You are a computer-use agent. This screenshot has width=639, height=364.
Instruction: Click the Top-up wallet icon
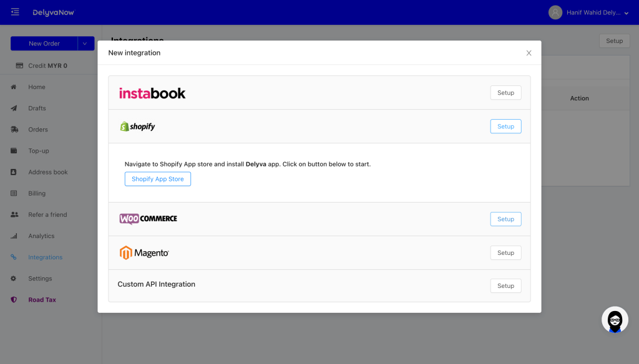click(14, 151)
